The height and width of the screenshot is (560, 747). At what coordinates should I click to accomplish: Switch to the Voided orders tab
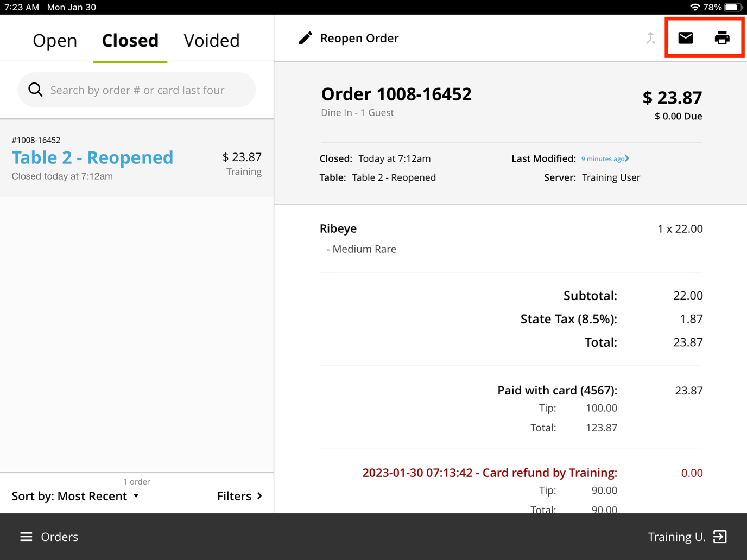(212, 40)
